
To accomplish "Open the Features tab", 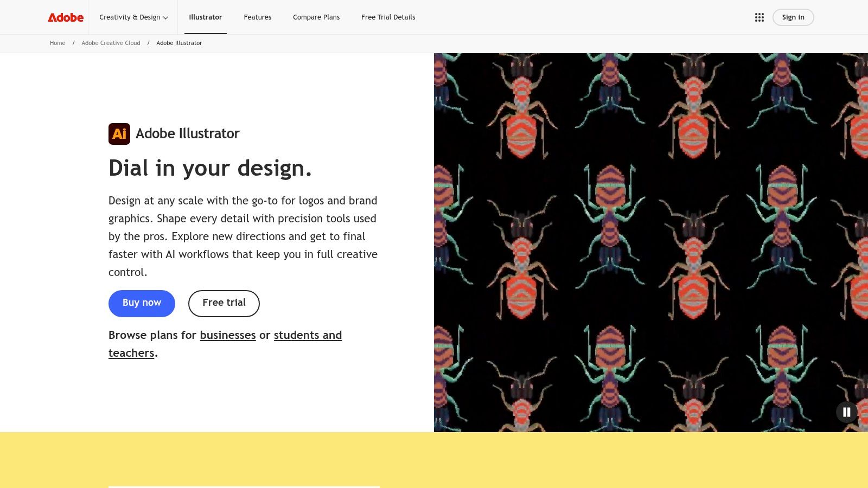I will pos(258,17).
